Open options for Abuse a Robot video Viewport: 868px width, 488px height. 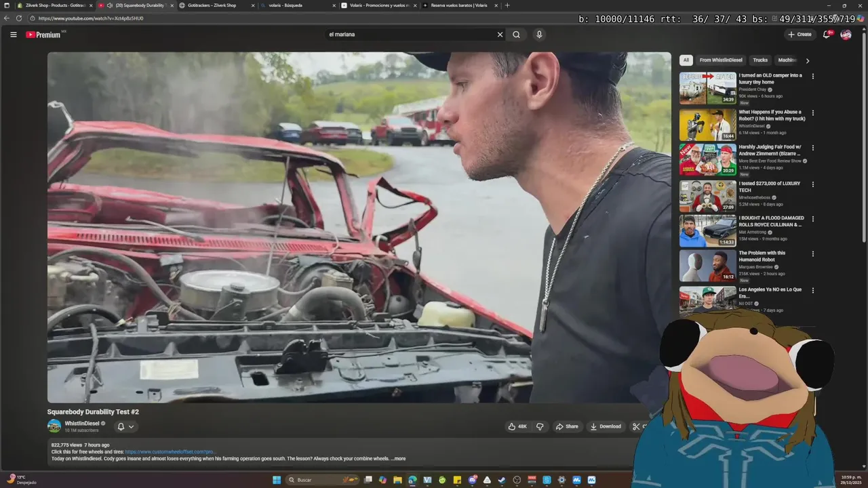coord(813,113)
